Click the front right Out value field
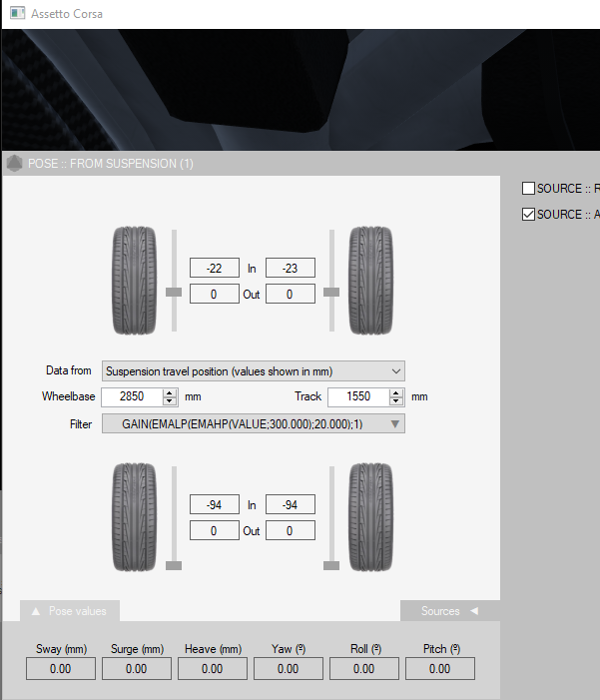Viewport: 600px width, 700px height. pyautogui.click(x=291, y=294)
